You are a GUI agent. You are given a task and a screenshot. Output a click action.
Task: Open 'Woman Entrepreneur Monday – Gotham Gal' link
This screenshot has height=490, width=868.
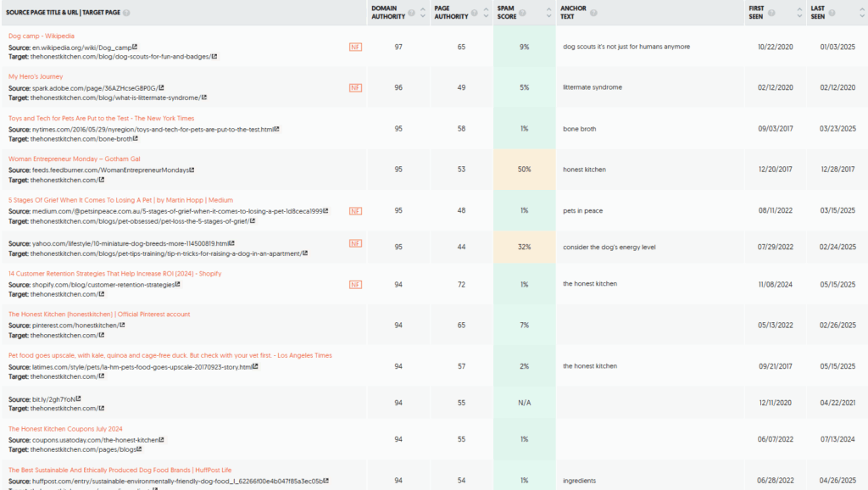(75, 159)
